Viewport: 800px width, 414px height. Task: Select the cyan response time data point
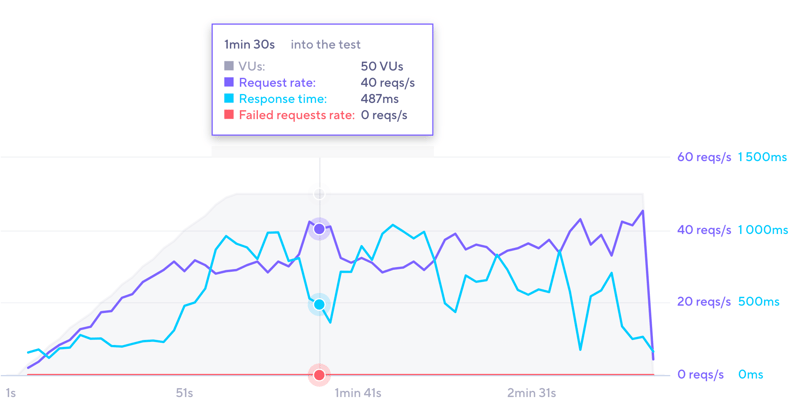click(x=319, y=304)
